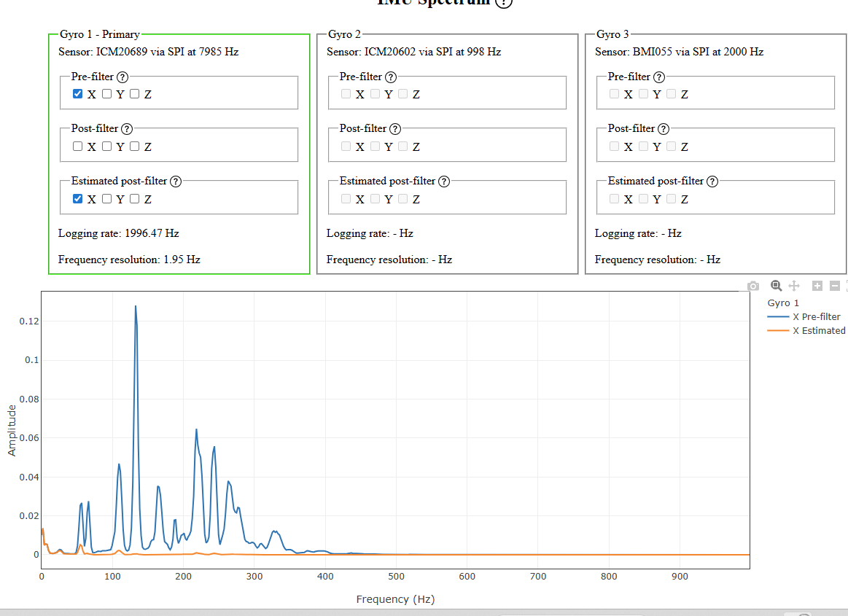Enable Gyro 1 Pre-filter Y axis

[x=106, y=94]
